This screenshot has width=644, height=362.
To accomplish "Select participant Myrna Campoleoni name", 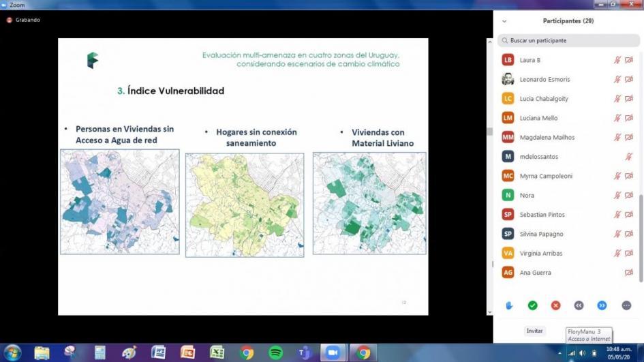I will pos(546,176).
